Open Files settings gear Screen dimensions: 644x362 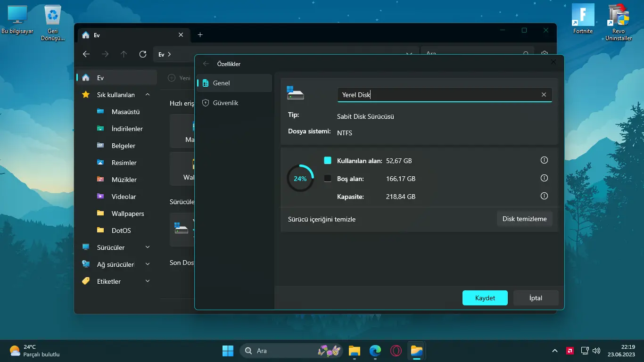(x=545, y=54)
